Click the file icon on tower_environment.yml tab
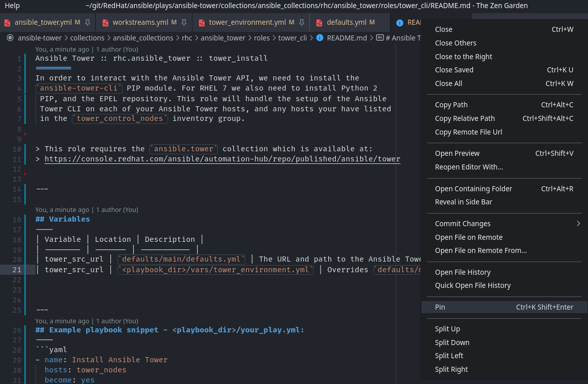 pos(202,23)
